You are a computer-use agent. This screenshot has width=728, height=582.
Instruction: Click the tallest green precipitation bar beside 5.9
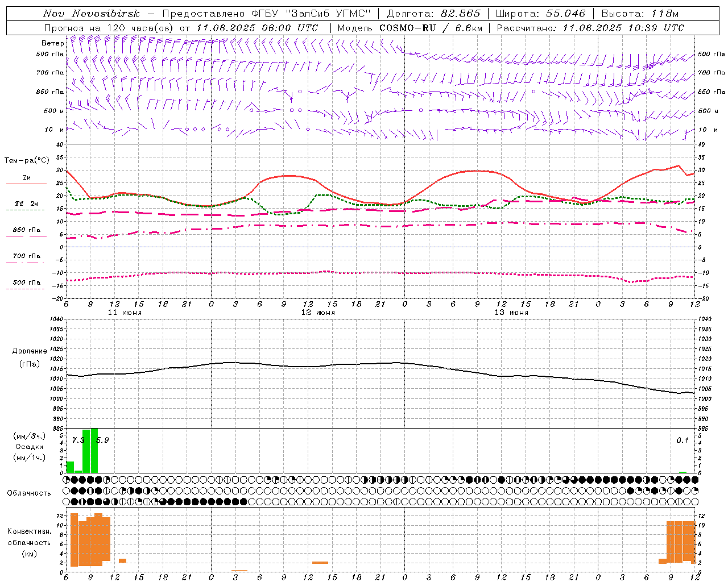(94, 451)
